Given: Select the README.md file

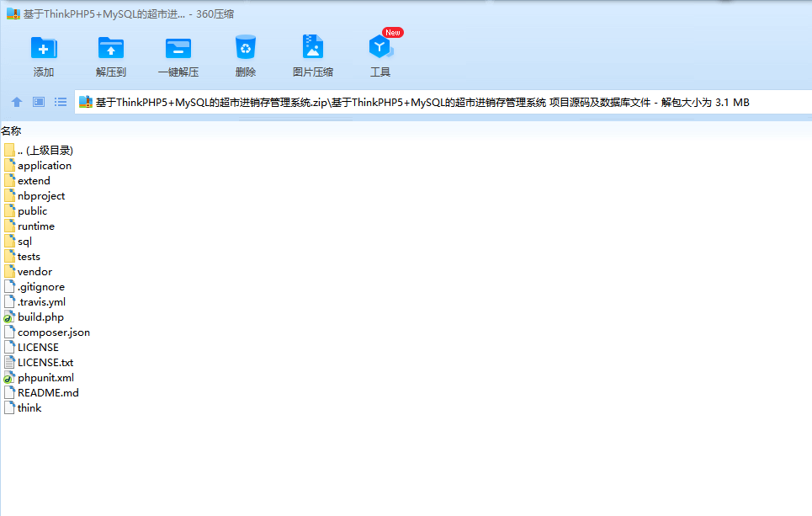Looking at the screenshot, I should coord(41,393).
